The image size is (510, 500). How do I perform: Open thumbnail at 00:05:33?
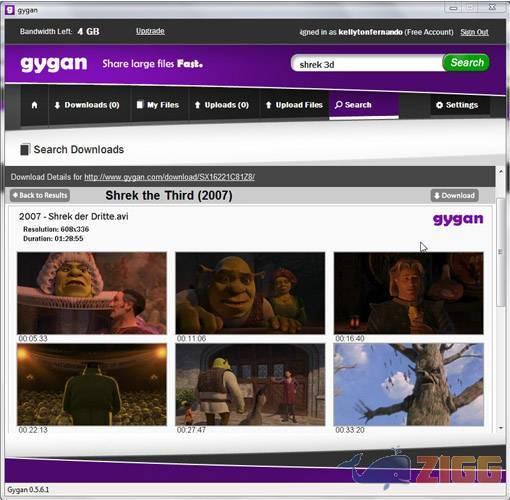[92, 293]
